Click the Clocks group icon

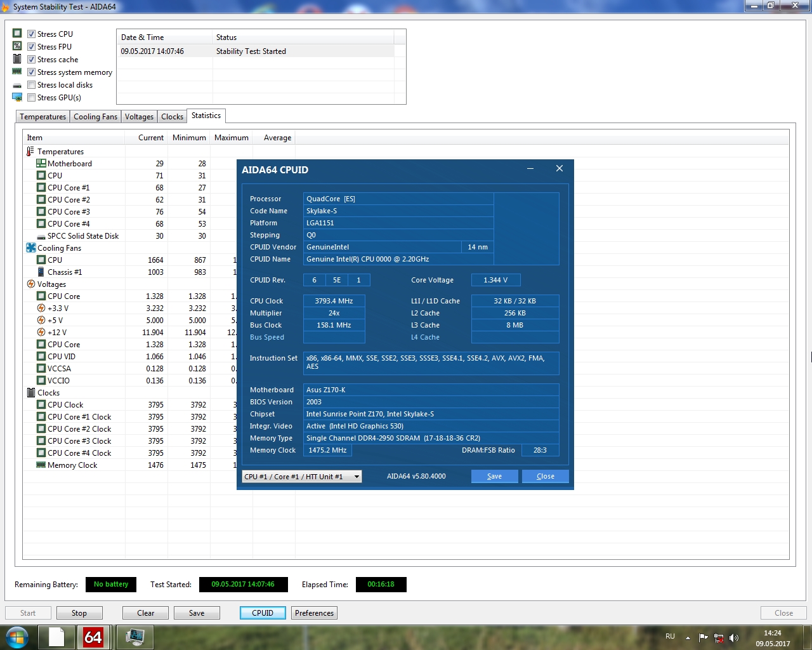point(30,393)
